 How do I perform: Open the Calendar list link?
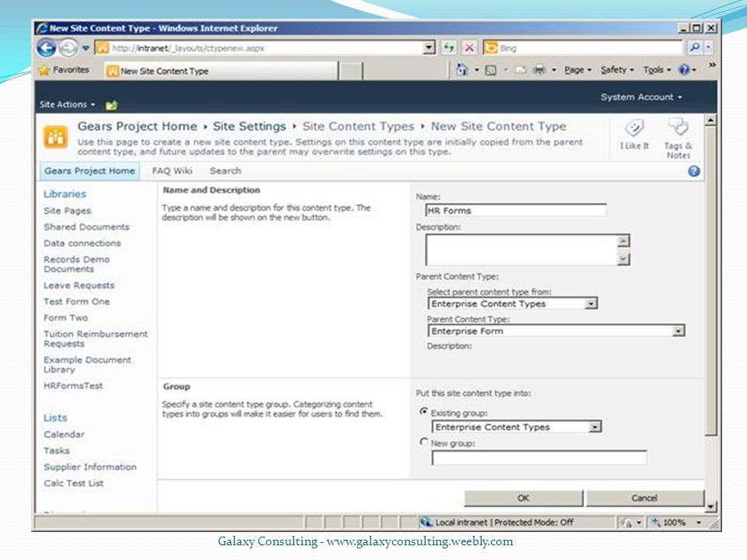65,435
